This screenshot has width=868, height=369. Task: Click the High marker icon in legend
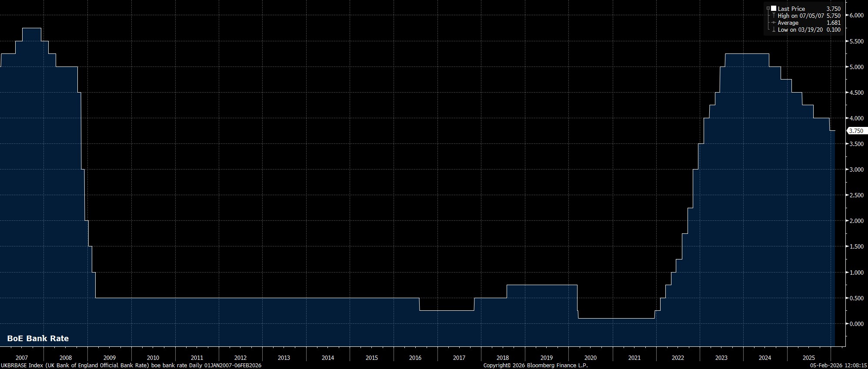point(774,16)
